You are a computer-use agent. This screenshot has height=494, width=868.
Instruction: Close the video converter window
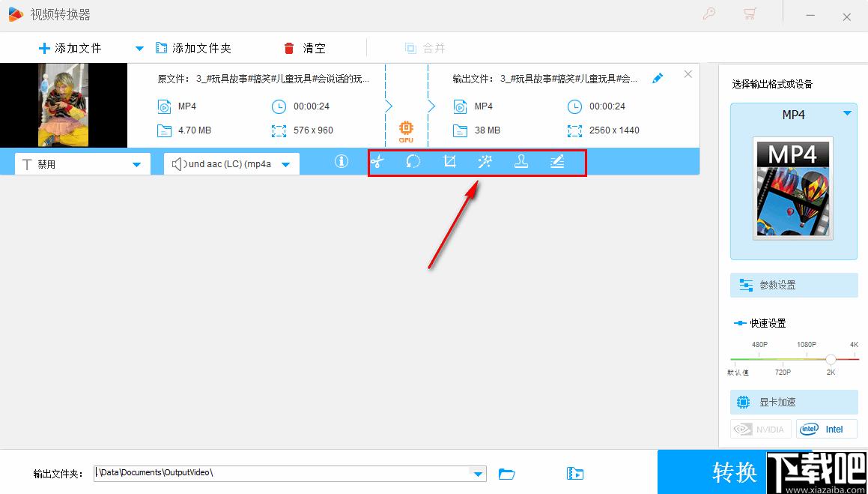(847, 17)
